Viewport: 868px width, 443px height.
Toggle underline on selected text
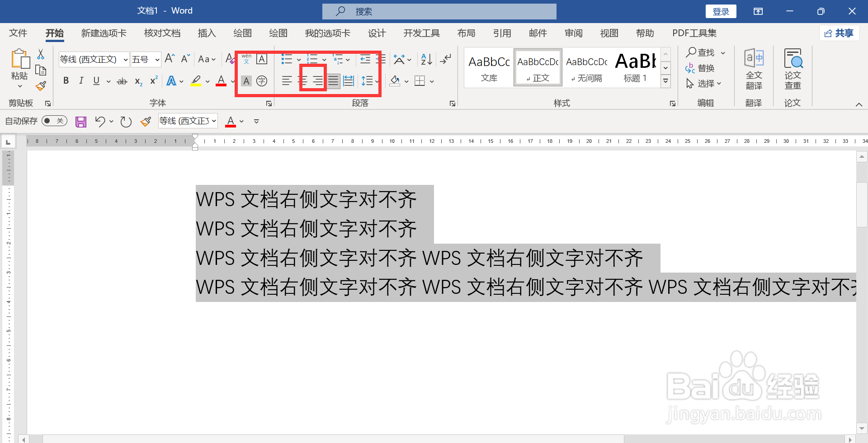coord(96,81)
